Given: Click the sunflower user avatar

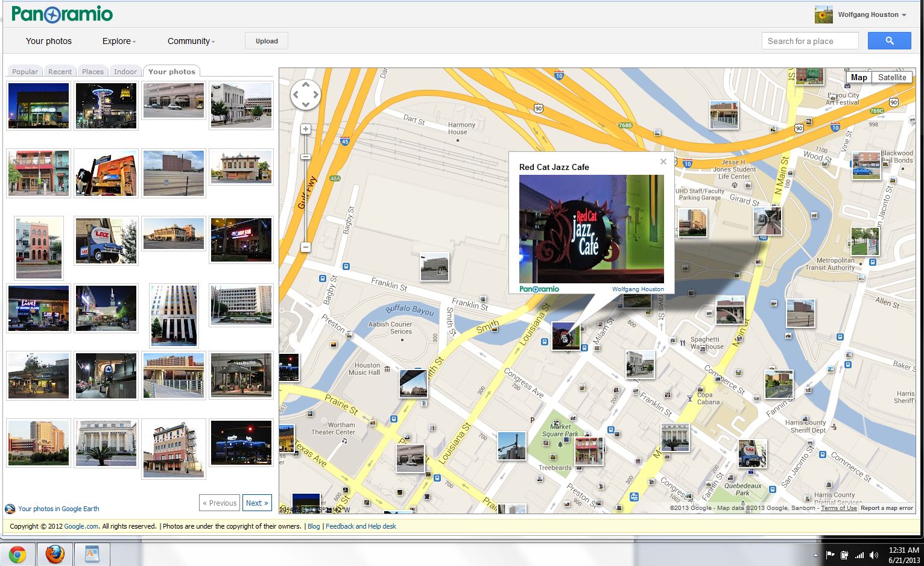Looking at the screenshot, I should 823,14.
